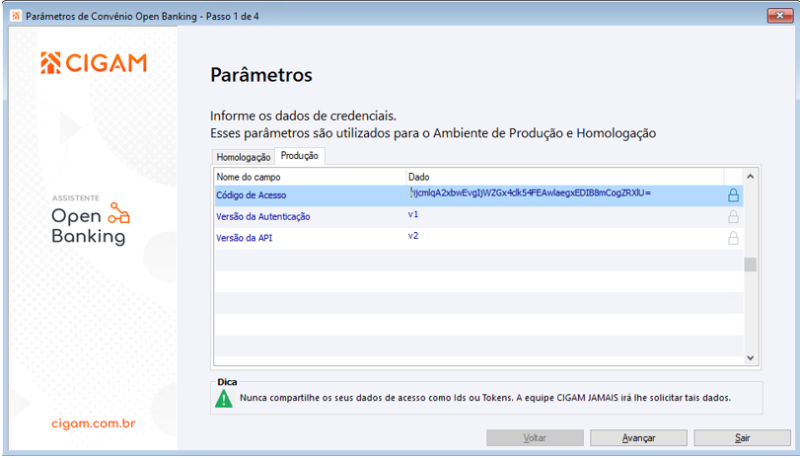800x458 pixels.
Task: Toggle the lock icon for Versão da Autenticação
Action: coord(733,217)
